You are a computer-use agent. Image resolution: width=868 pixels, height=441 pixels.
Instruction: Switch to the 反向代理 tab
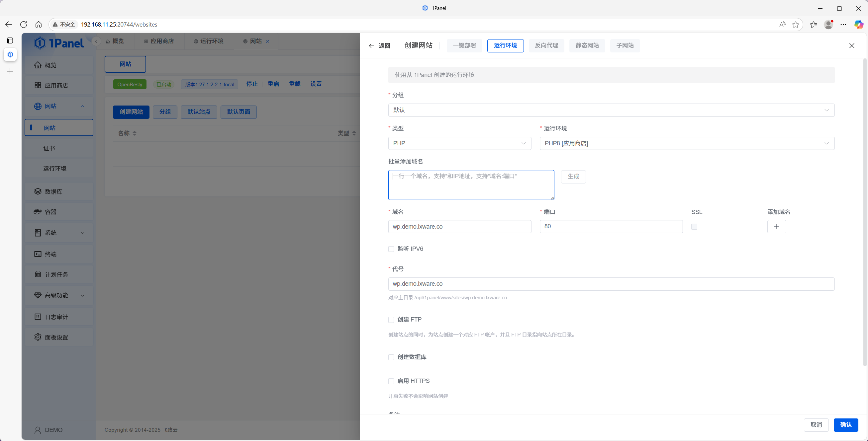click(546, 45)
